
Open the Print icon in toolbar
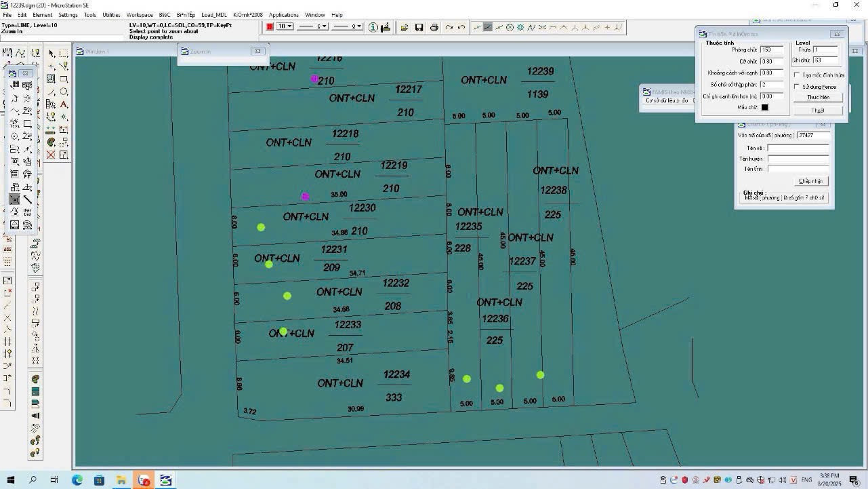pyautogui.click(x=434, y=27)
